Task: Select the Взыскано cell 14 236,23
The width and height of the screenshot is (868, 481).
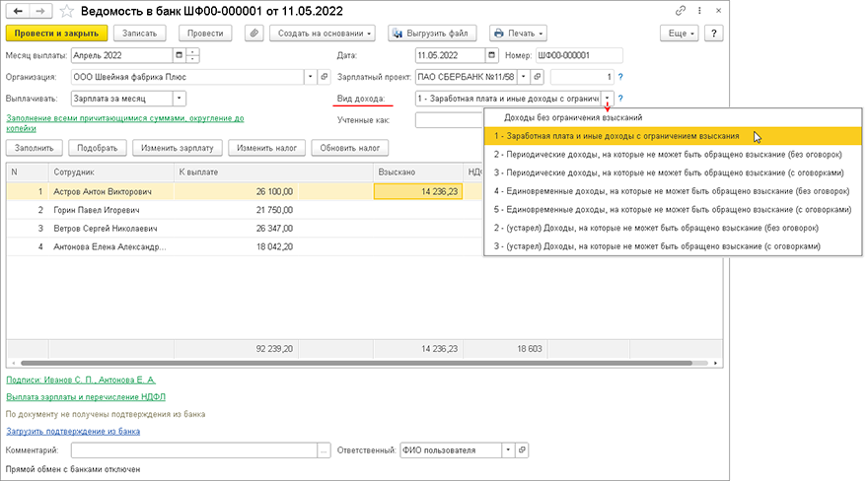Action: pos(418,191)
